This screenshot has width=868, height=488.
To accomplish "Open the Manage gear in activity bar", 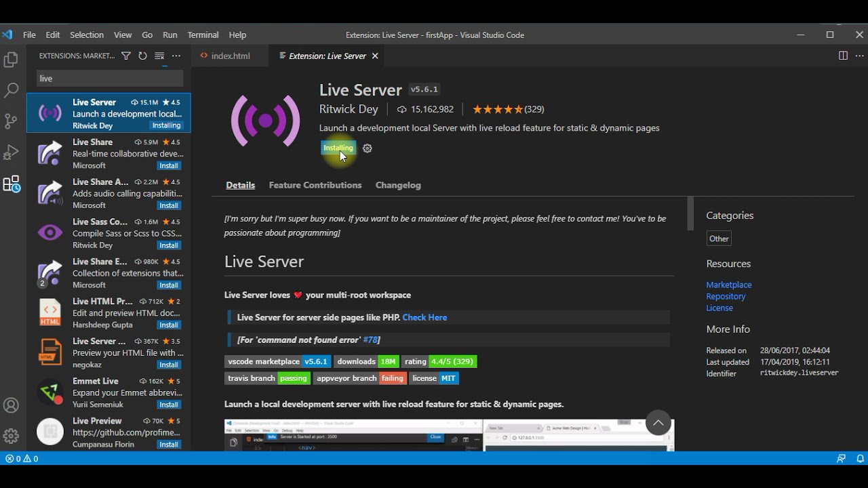I will pyautogui.click(x=11, y=436).
